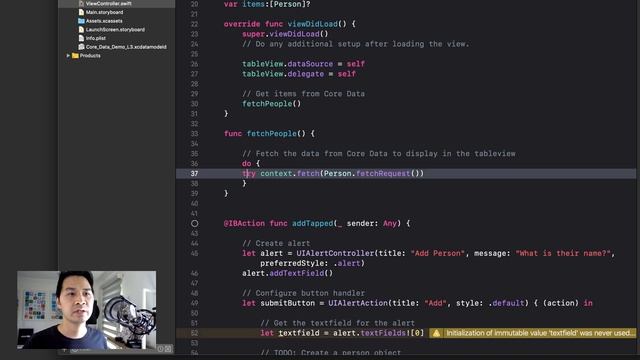640x360 pixels.
Task: Click the LaunchScreen.storyboard file icon
Action: click(x=81, y=29)
